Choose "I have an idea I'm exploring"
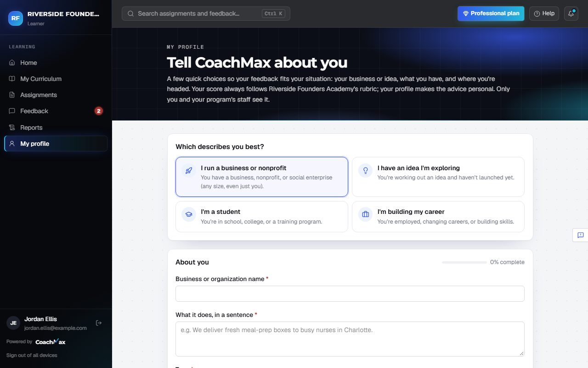The width and height of the screenshot is (588, 368). [438, 177]
